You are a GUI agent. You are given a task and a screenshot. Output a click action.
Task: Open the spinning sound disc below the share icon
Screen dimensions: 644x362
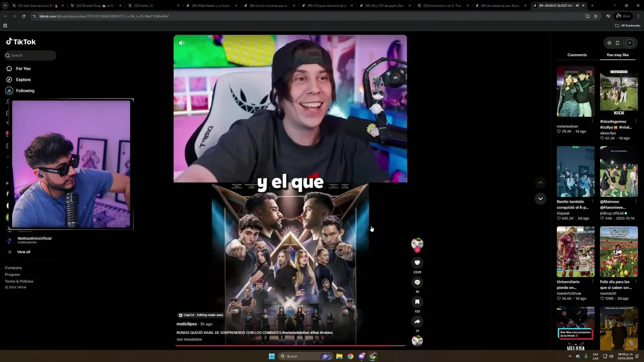[417, 340]
